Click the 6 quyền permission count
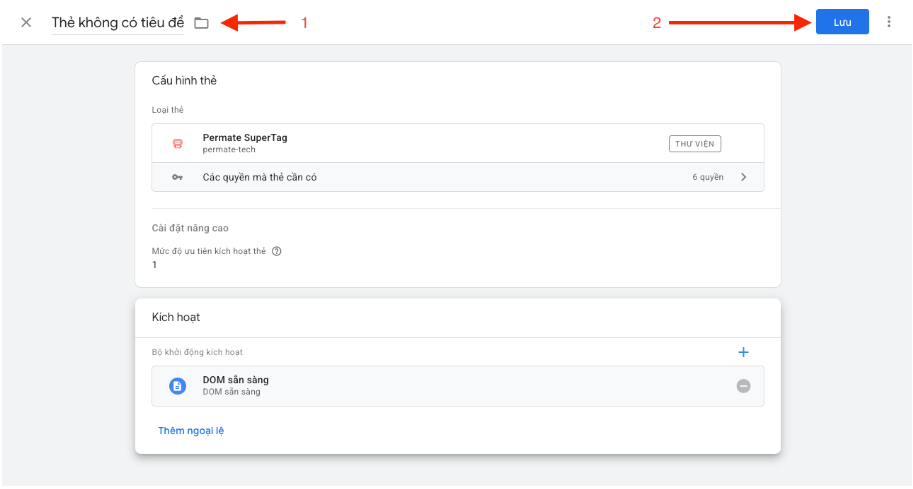Viewport: 913px width, 489px height. click(x=707, y=177)
